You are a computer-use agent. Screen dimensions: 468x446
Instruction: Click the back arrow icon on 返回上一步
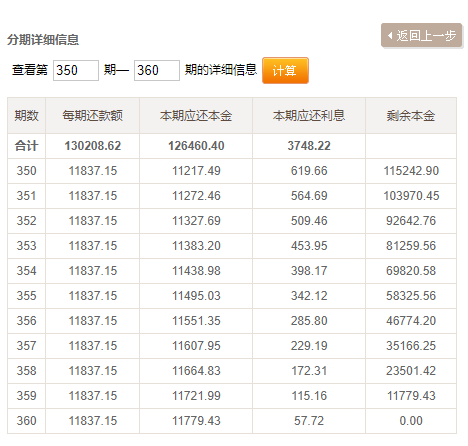tap(390, 35)
